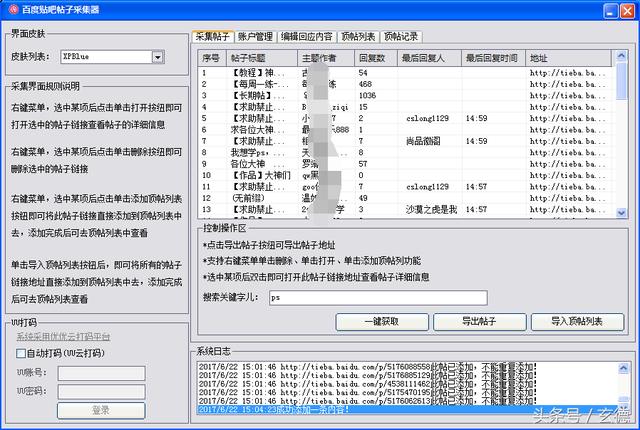Click the 登录 button
Viewport: 640px width, 430px height.
click(101, 410)
